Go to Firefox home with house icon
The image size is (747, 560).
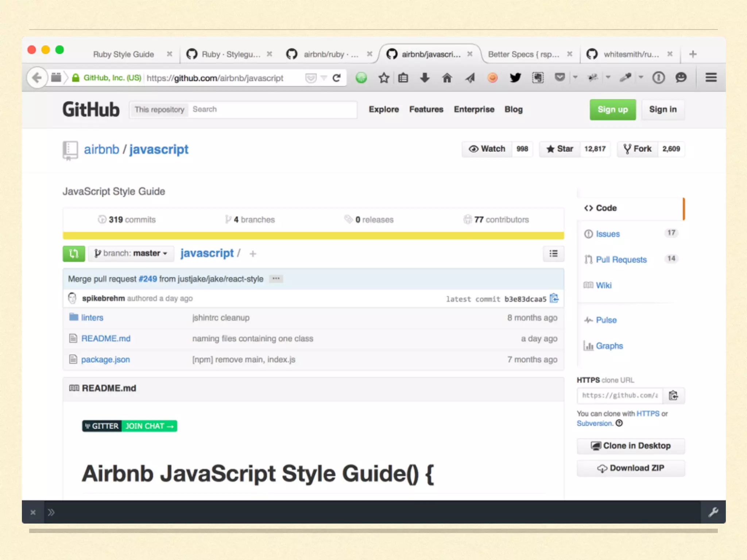[447, 78]
